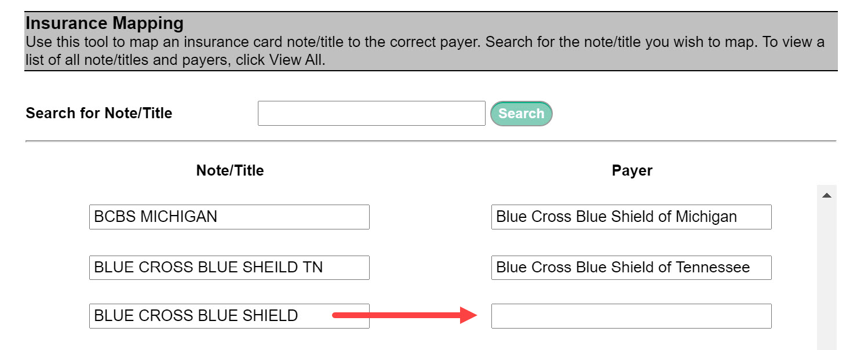Click the blank gray area right of the Insurance Mapping heading

click(x=521, y=24)
